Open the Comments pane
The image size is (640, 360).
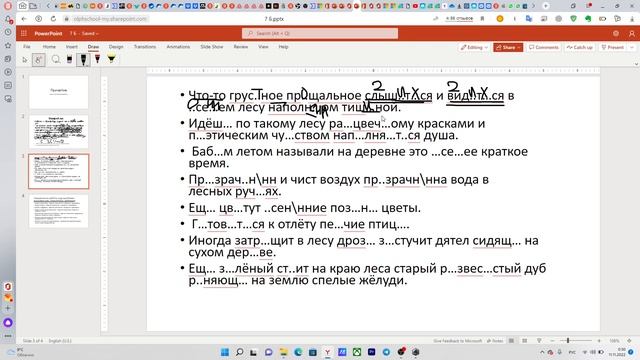coord(543,47)
